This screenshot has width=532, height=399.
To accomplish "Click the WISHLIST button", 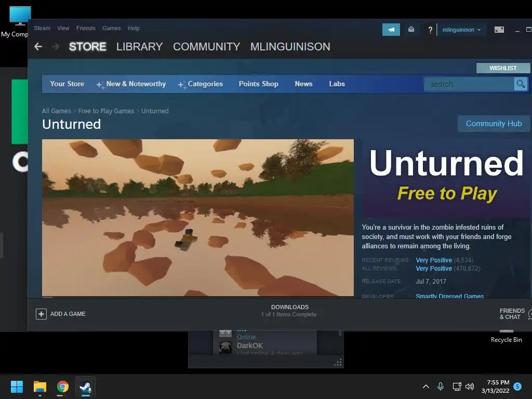I will tap(503, 68).
